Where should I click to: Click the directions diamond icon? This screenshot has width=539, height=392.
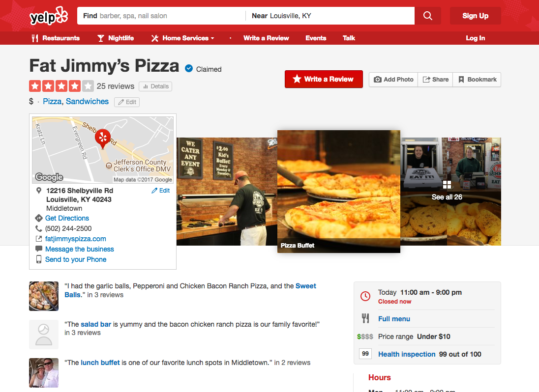tap(39, 218)
